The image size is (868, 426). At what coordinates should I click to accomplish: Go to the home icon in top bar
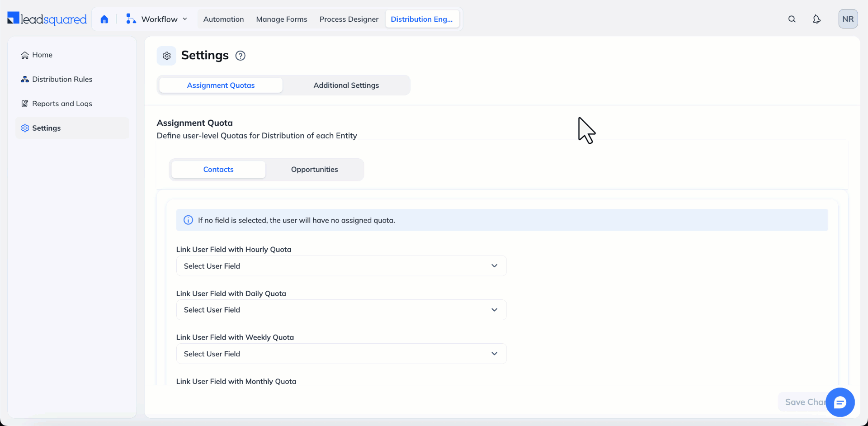pos(104,19)
